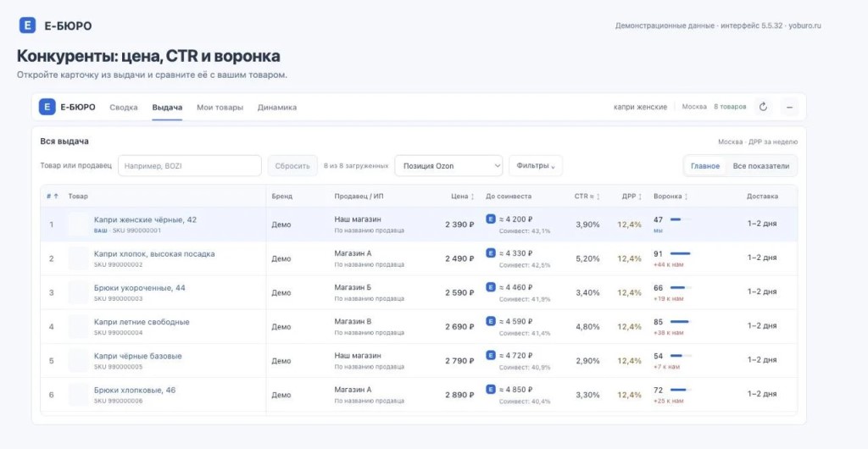Screen dimensions: 868x449
Task: Switch to Все показатели view
Action: tap(761, 166)
